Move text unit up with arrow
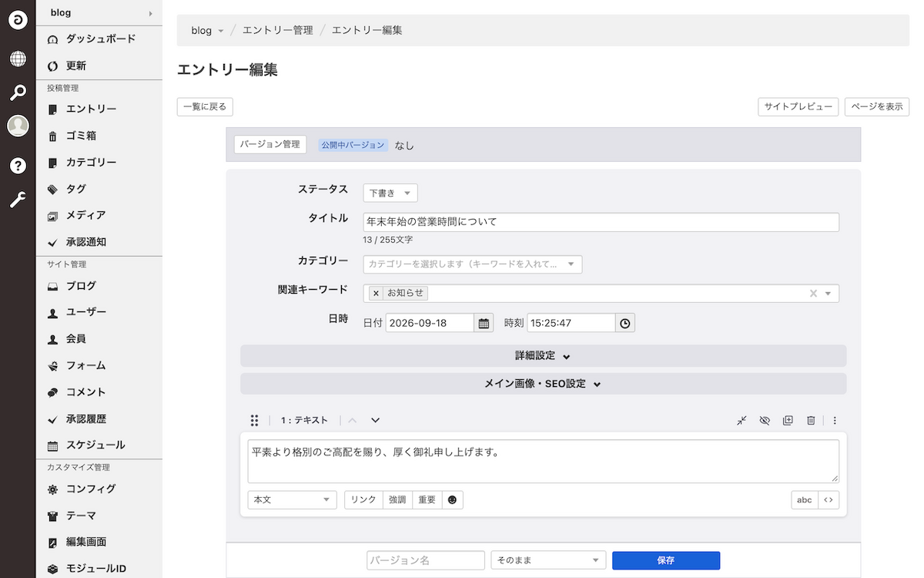Viewport: 924px width, 578px height. (x=353, y=420)
